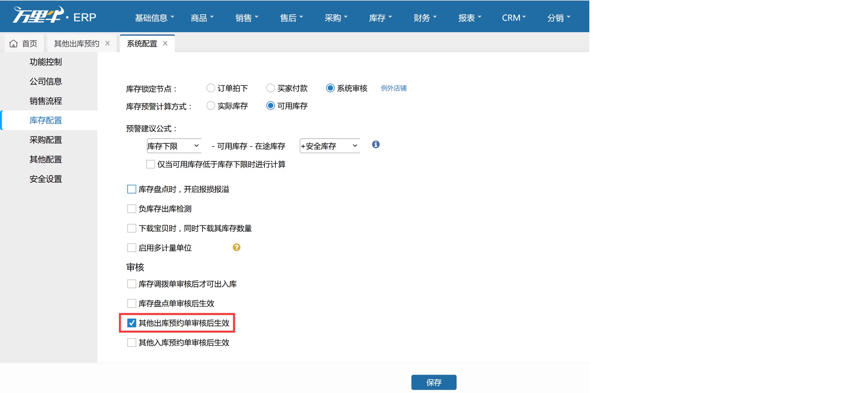868x393 pixels.
Task: Open 功能控制 in the sidebar
Action: pos(46,62)
